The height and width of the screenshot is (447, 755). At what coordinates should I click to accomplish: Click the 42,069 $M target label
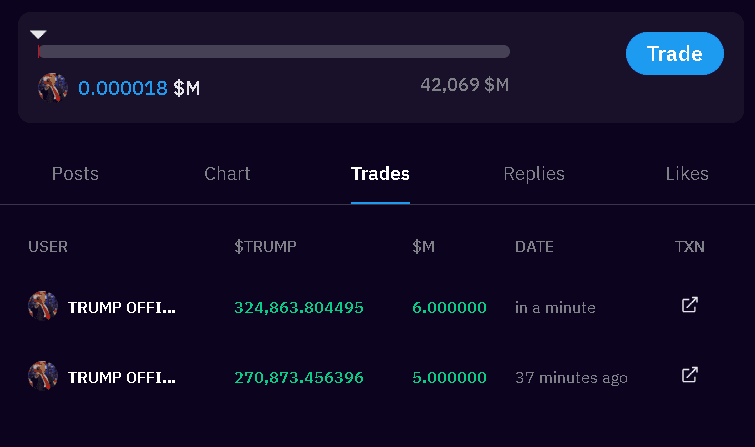click(x=465, y=85)
